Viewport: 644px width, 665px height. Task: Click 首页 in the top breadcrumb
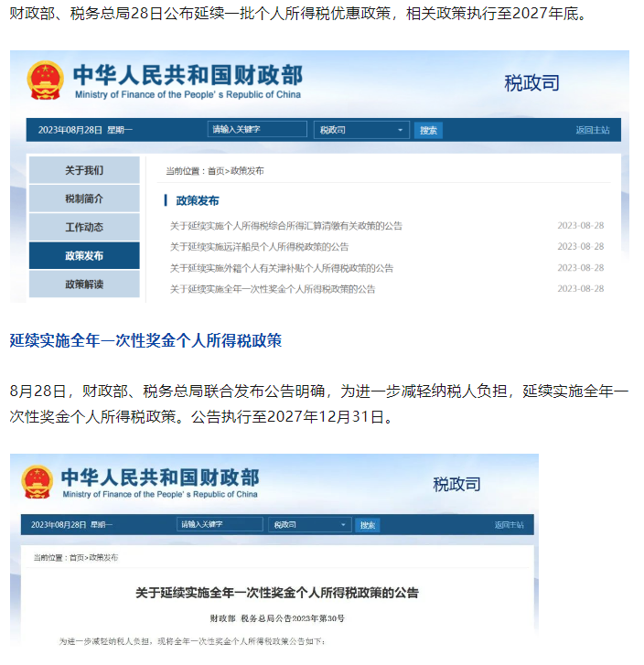pyautogui.click(x=216, y=171)
